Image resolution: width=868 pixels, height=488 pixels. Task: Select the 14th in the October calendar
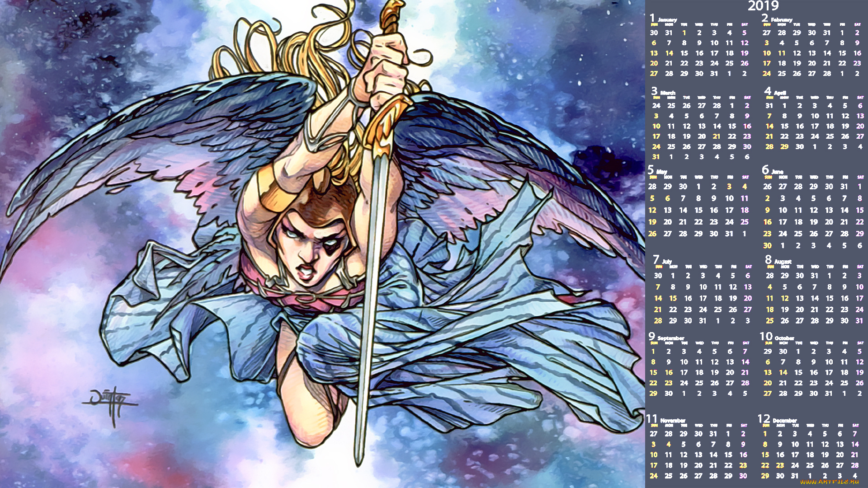(783, 372)
